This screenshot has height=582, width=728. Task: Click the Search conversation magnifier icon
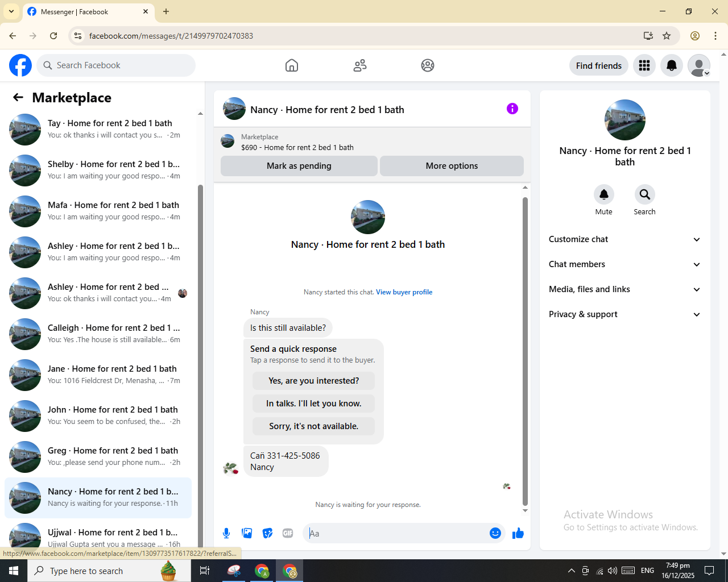644,194
